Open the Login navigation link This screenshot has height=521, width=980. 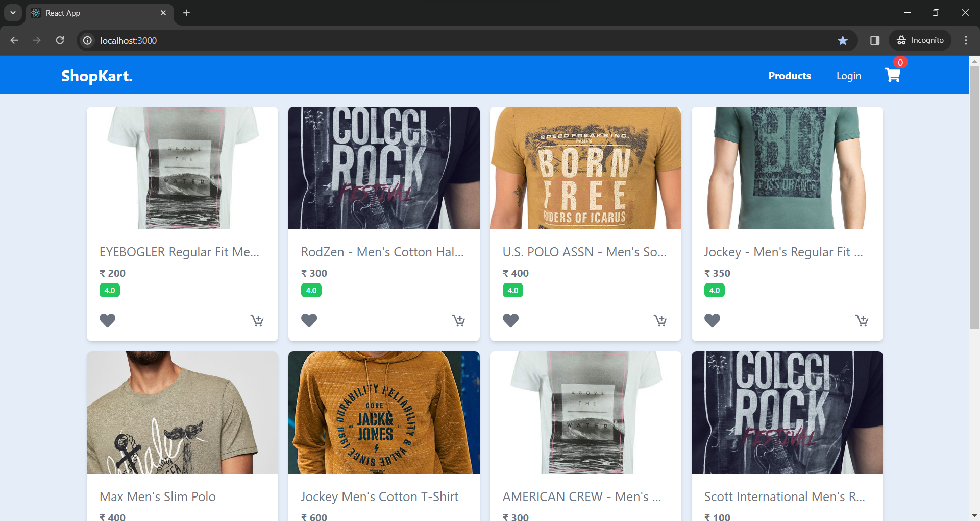coord(849,76)
